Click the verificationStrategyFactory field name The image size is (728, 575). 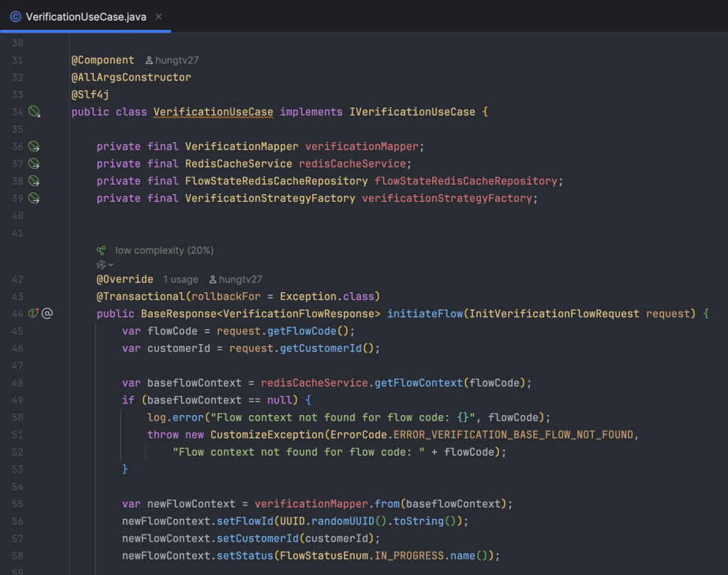point(447,198)
